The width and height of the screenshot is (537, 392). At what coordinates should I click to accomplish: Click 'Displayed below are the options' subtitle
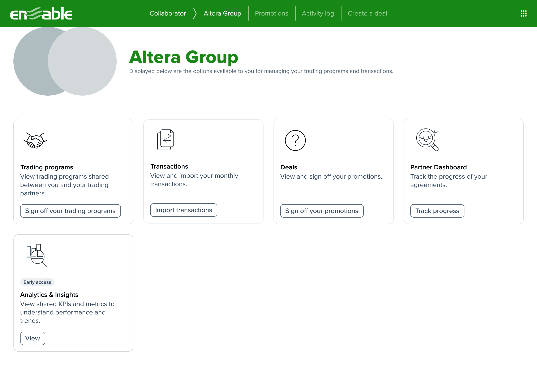[x=261, y=71]
